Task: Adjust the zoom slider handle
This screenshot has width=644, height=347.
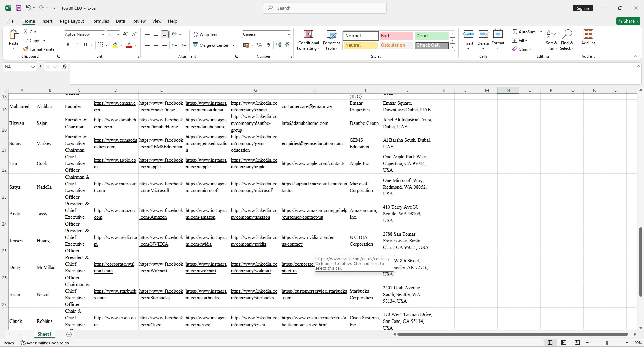Action: (x=607, y=343)
